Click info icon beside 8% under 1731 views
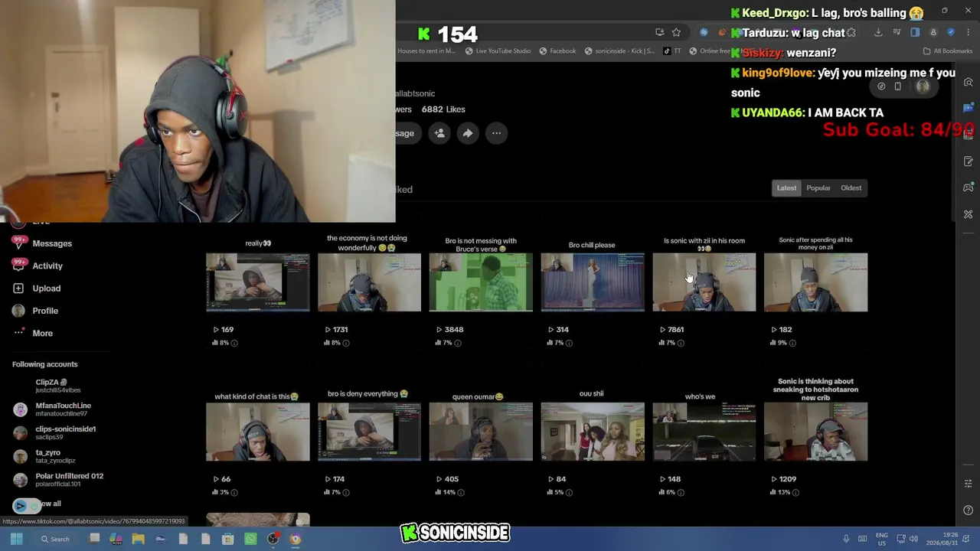Viewport: 980px width, 551px height. (346, 343)
